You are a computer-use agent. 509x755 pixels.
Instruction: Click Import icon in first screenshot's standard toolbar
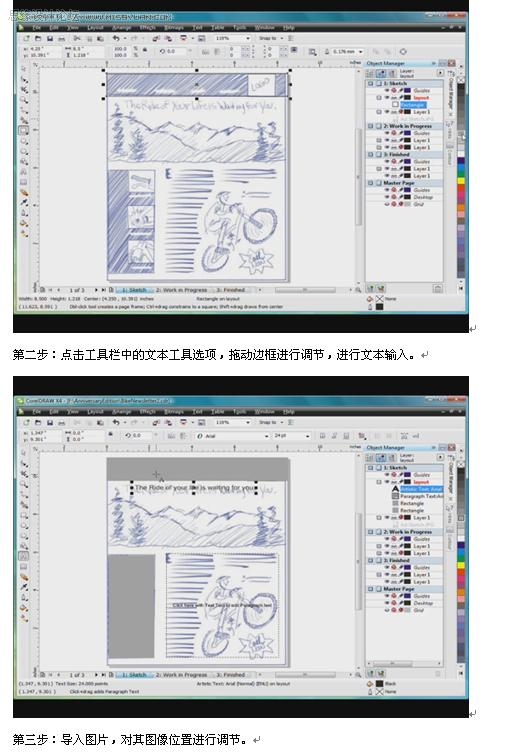[x=156, y=38]
